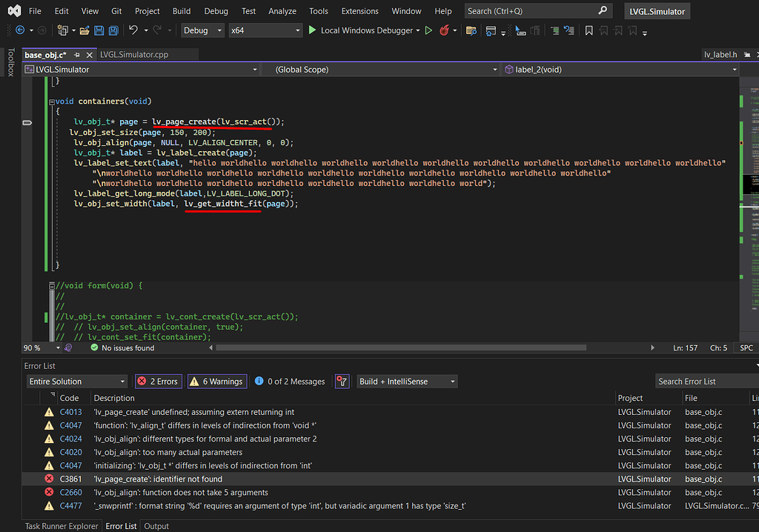Pin the base_obj.c tab
Screen dimensions: 759x532
(x=76, y=55)
